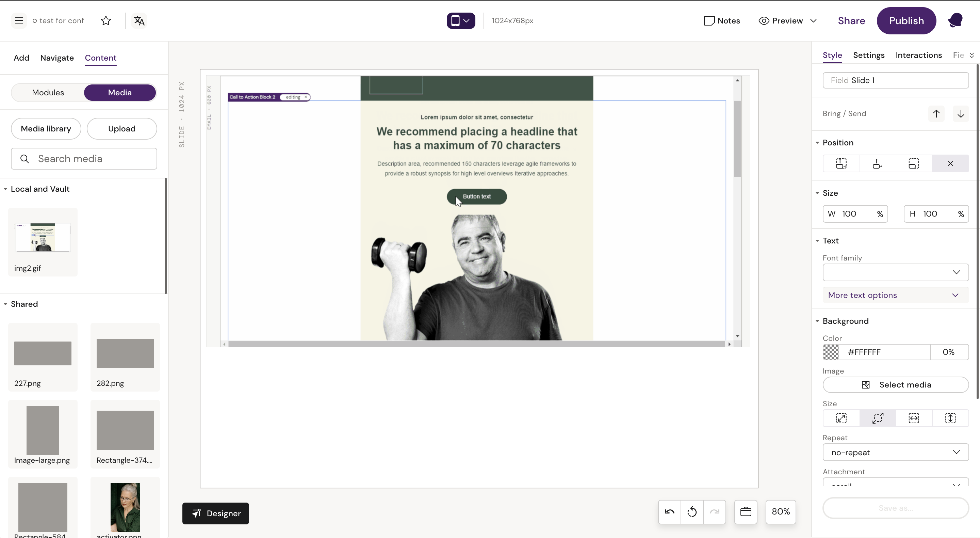This screenshot has height=538, width=980.
Task: Open the translation language icon
Action: pos(139,20)
